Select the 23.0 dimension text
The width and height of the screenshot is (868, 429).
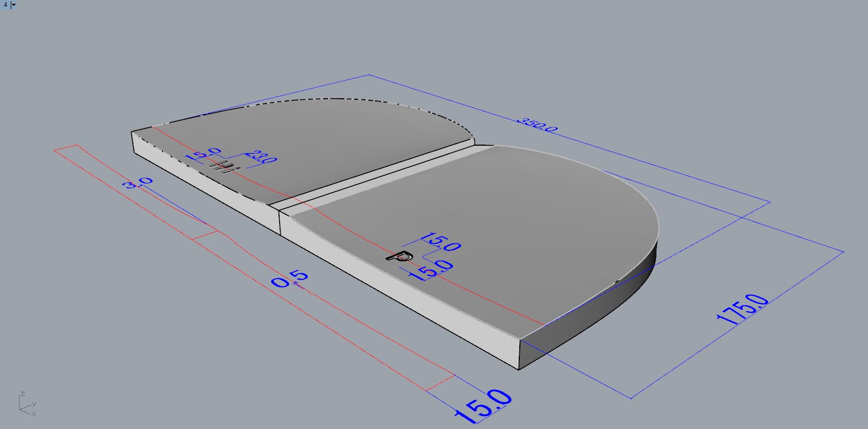(x=263, y=158)
